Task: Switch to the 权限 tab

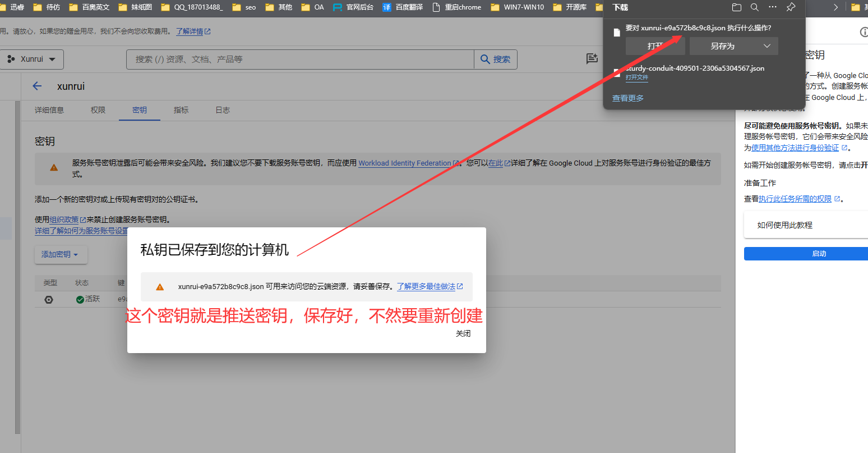Action: click(98, 110)
